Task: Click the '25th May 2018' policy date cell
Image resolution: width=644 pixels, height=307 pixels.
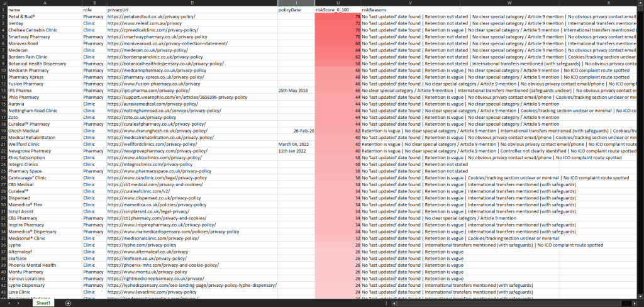Action: (x=296, y=91)
